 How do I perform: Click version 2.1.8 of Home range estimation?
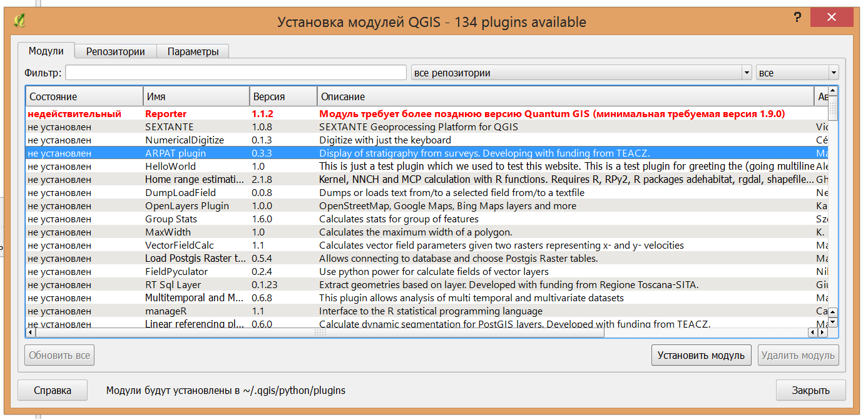(x=262, y=179)
